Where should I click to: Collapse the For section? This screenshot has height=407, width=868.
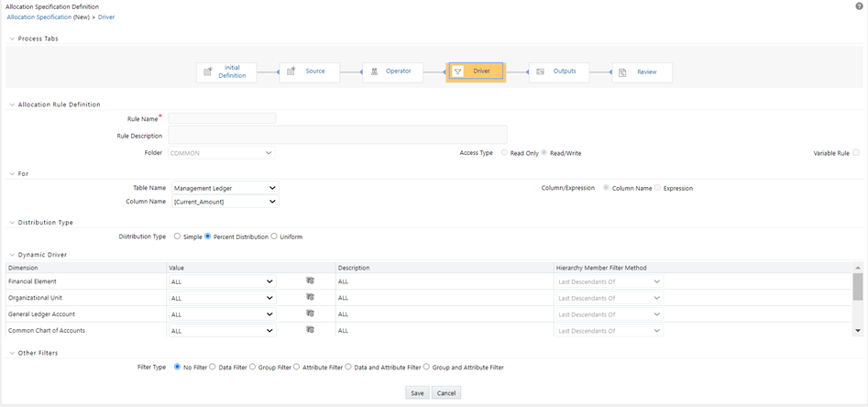(x=12, y=173)
